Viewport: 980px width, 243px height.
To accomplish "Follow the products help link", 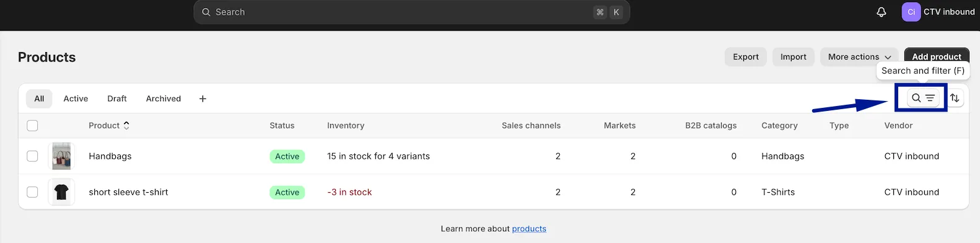I will coord(529,229).
